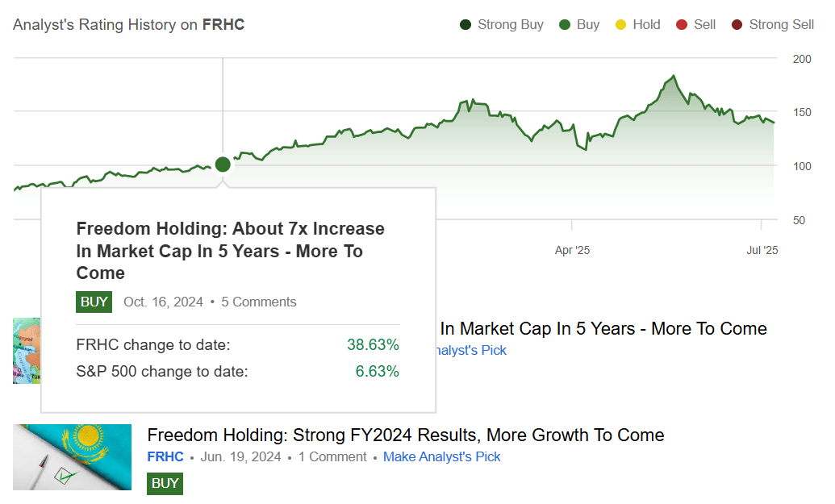
Task: Toggle the red Sell legend dot
Action: [682, 25]
